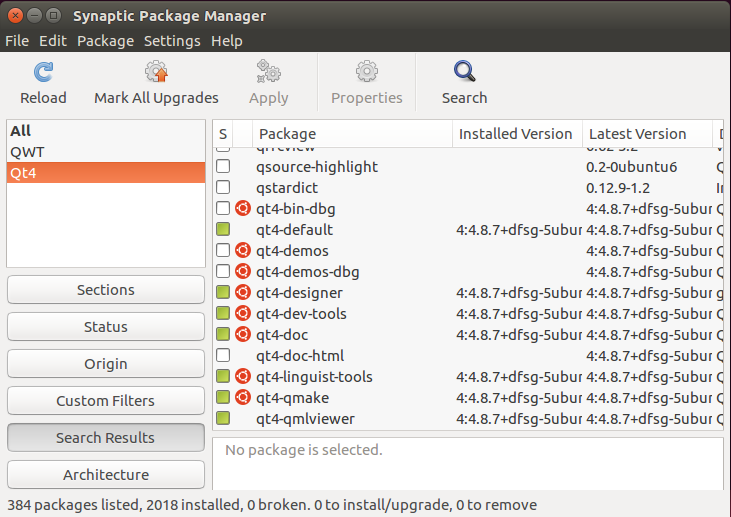Image resolution: width=731 pixels, height=517 pixels.
Task: Mark the qt4-bin-dbg status checkbox
Action: coord(223,208)
